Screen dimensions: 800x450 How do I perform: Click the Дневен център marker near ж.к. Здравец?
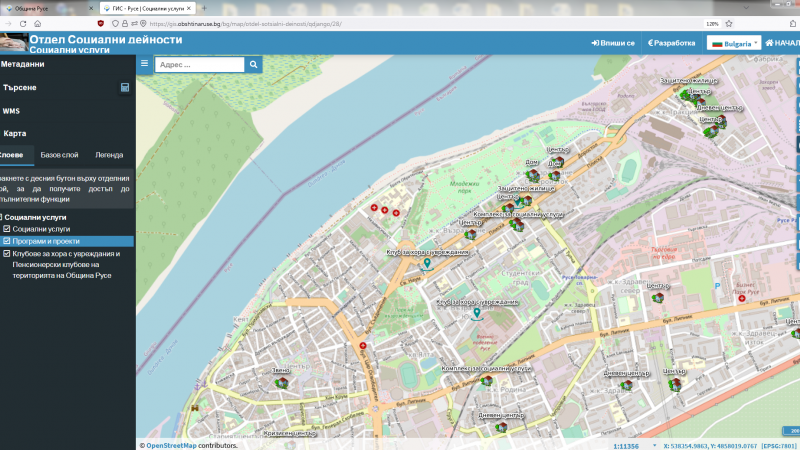pos(627,385)
